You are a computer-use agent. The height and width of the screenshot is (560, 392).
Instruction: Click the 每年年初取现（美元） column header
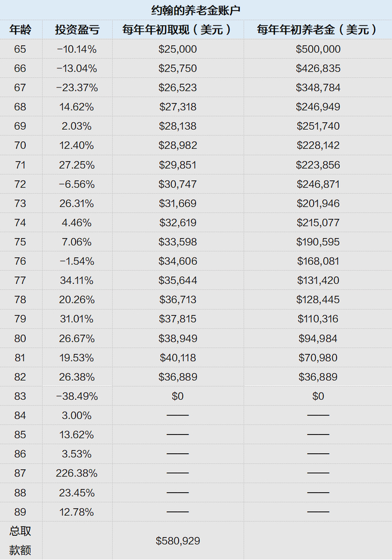(178, 30)
